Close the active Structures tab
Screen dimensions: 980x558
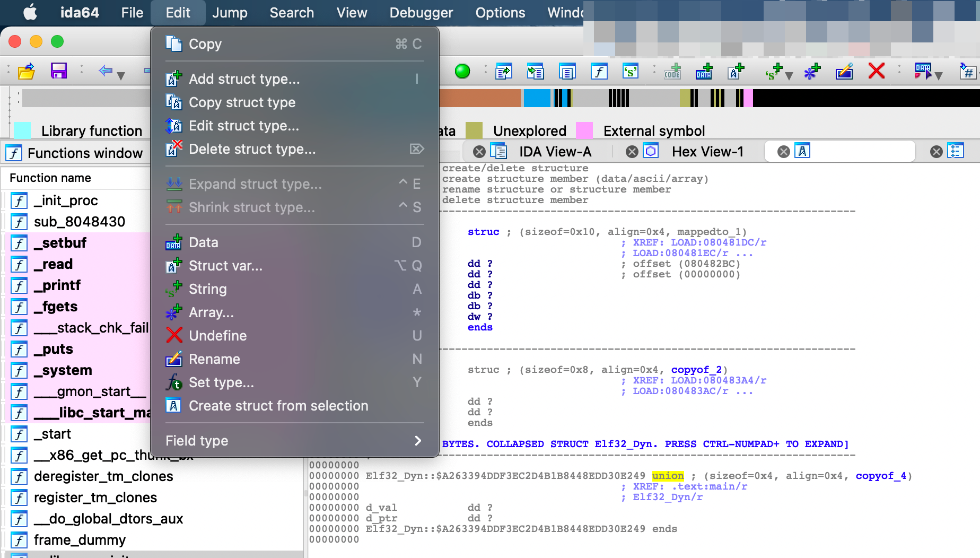tap(784, 152)
